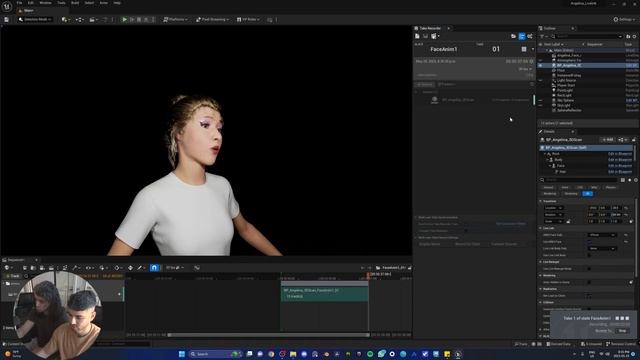Edit the take number 01 field
640x360 pixels.
496,49
